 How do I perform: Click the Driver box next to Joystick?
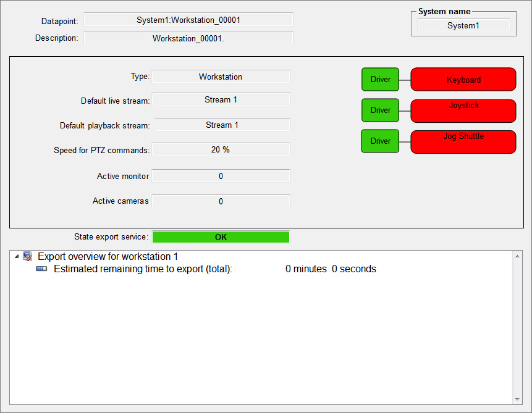(381, 111)
